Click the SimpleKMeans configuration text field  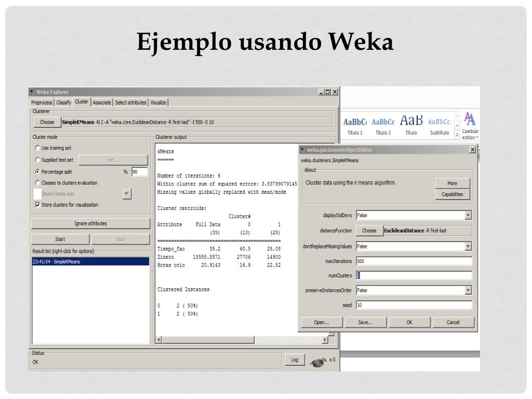197,122
